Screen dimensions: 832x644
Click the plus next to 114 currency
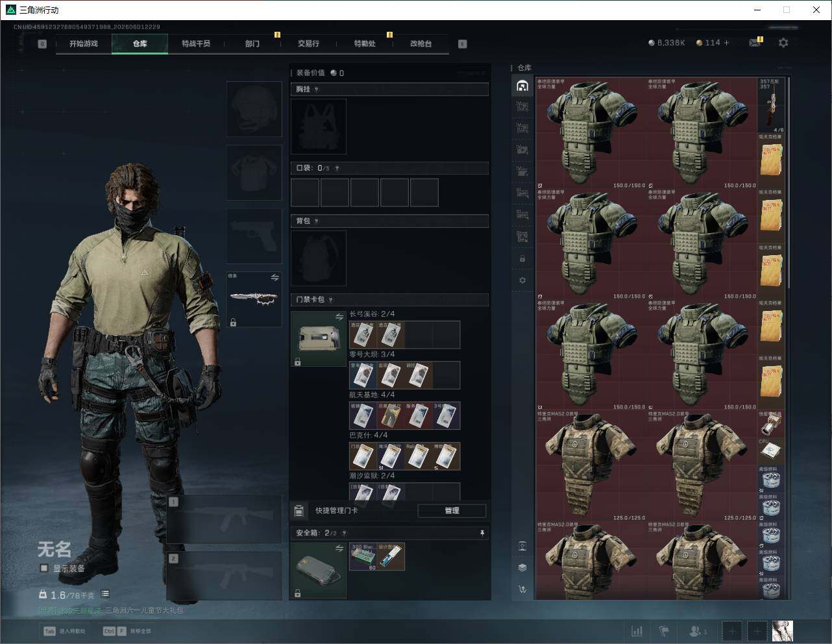(x=726, y=43)
